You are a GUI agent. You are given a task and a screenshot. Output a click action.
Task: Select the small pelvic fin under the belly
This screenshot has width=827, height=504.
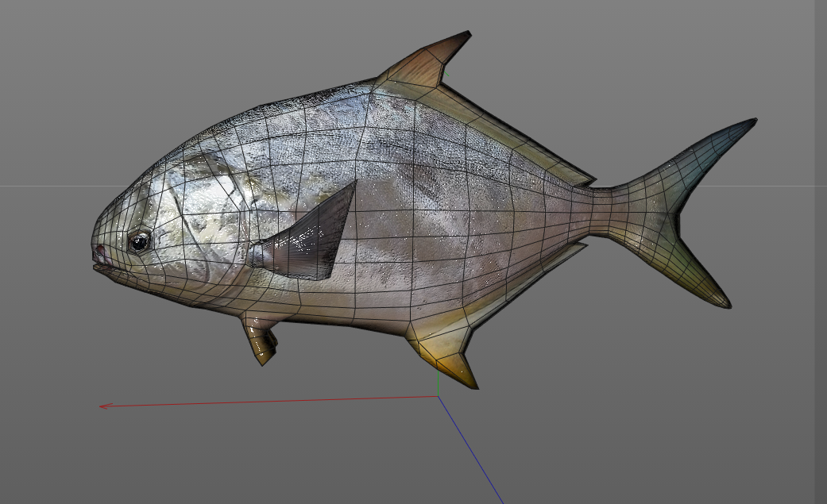click(x=260, y=338)
